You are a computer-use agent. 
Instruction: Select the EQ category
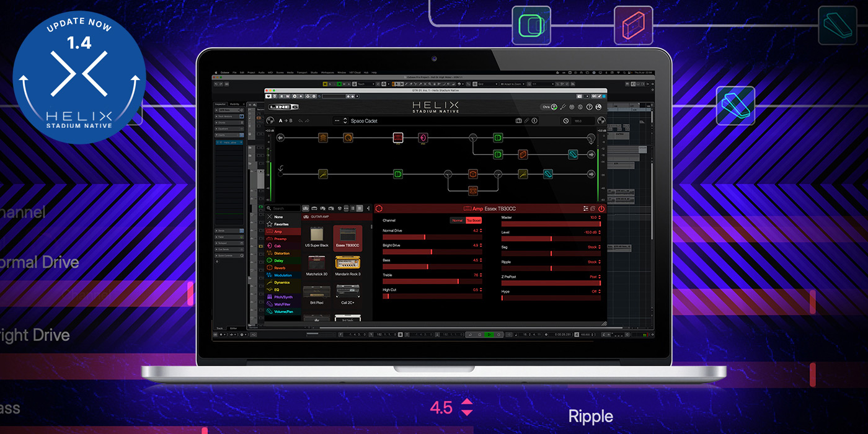point(283,290)
